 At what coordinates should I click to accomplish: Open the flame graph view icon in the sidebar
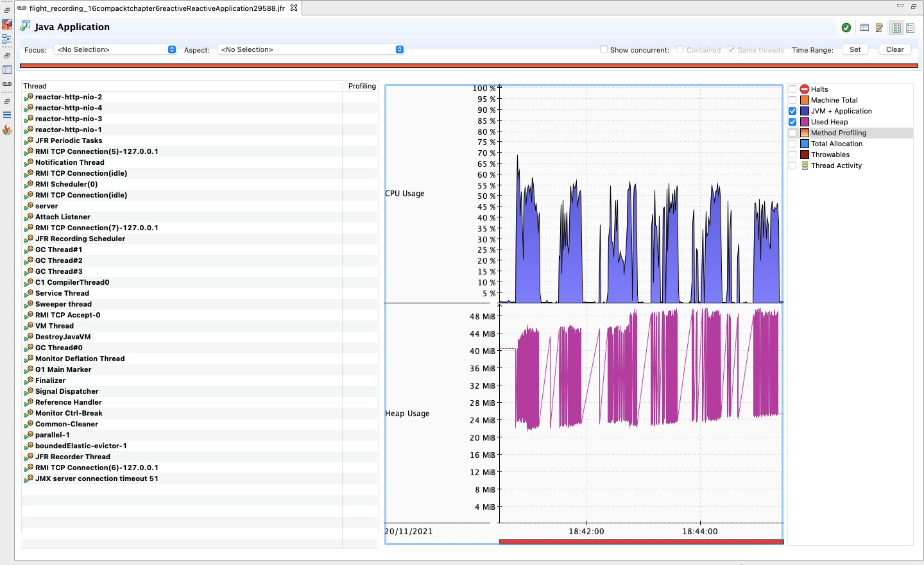point(7,130)
